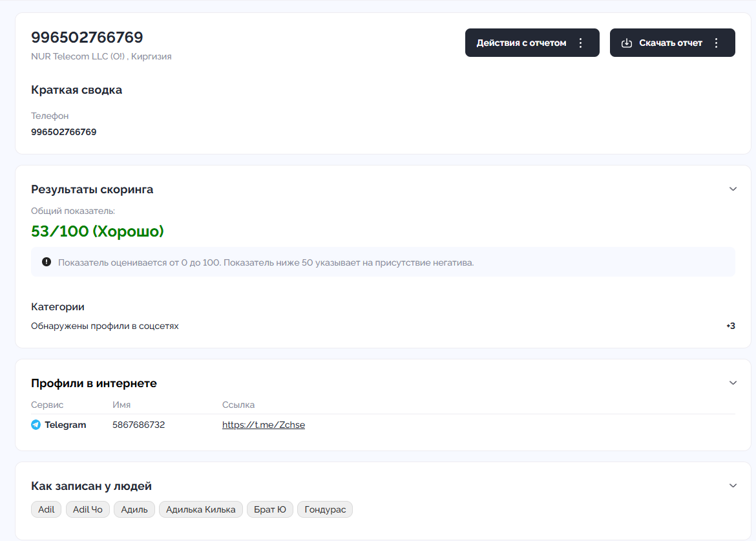Click the Telegram logo icon
756x541 pixels.
click(36, 425)
